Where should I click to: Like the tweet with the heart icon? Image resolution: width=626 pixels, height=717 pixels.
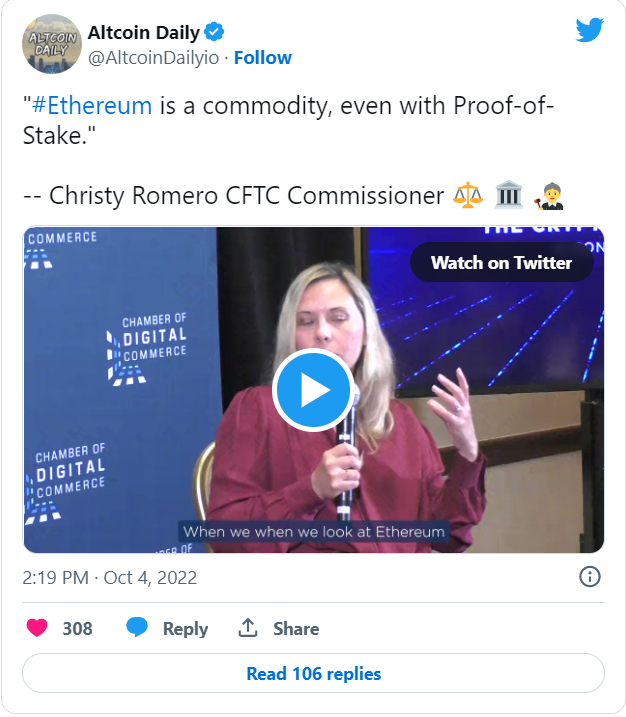click(37, 627)
